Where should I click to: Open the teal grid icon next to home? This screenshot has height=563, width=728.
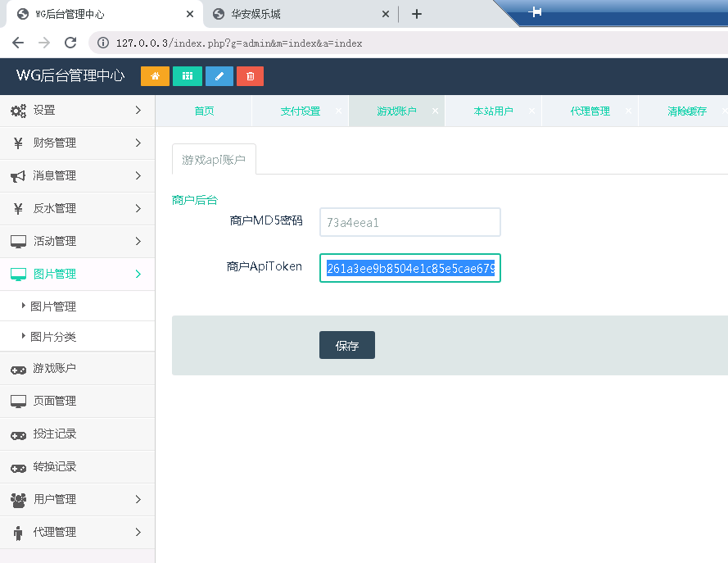pos(187,75)
